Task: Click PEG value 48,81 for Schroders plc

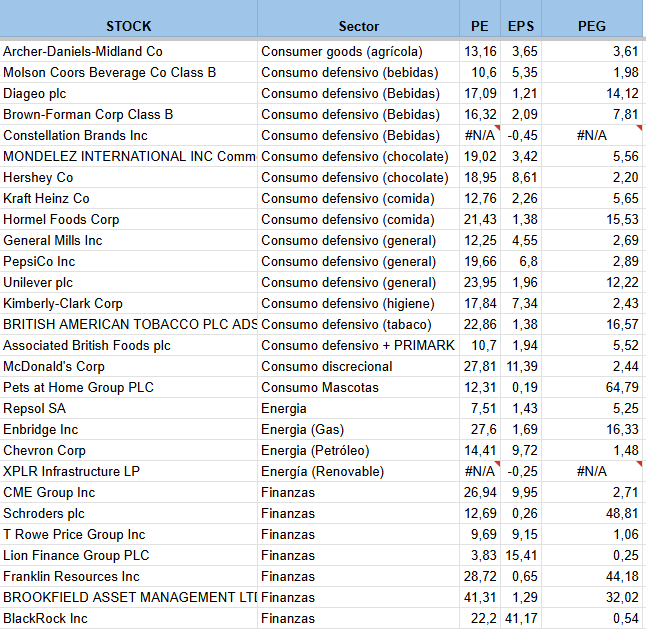Action: click(592, 514)
